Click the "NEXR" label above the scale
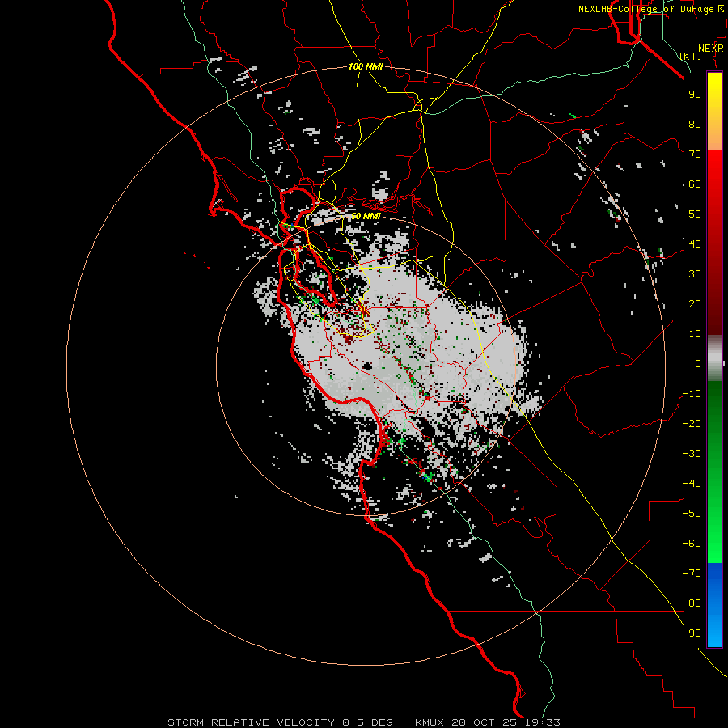Viewport: 728px width, 728px height. [710, 49]
